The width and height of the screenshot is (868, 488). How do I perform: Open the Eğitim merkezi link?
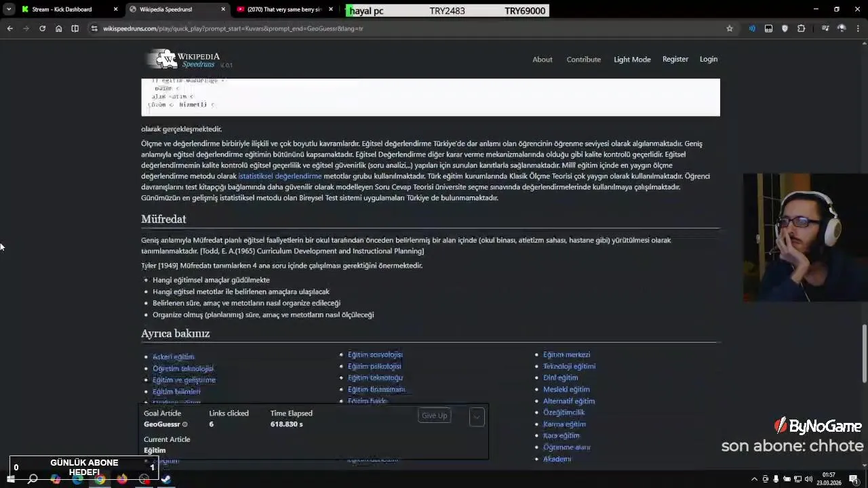(567, 355)
